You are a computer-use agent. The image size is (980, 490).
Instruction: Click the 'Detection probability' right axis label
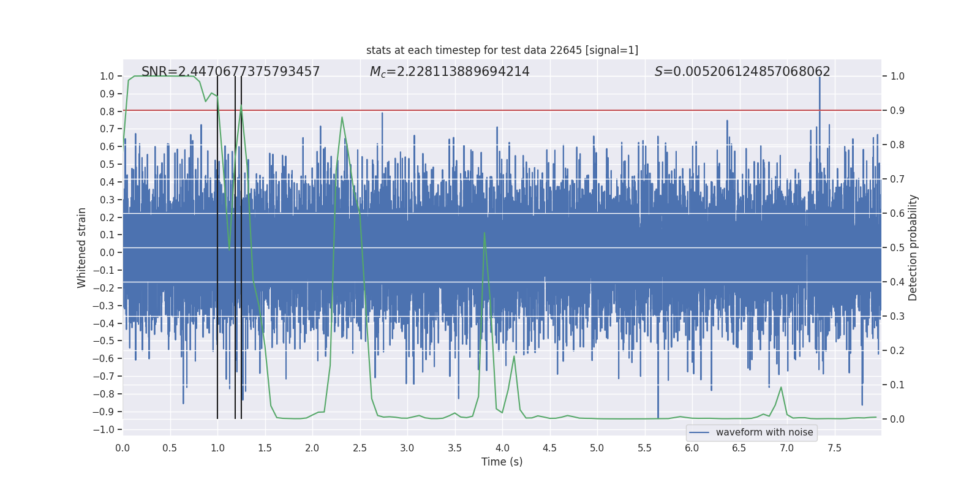[913, 247]
